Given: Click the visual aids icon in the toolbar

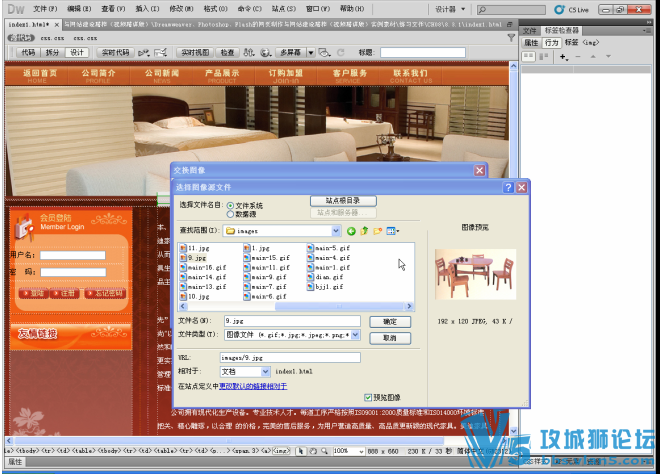Looking at the screenshot, I should 325,53.
